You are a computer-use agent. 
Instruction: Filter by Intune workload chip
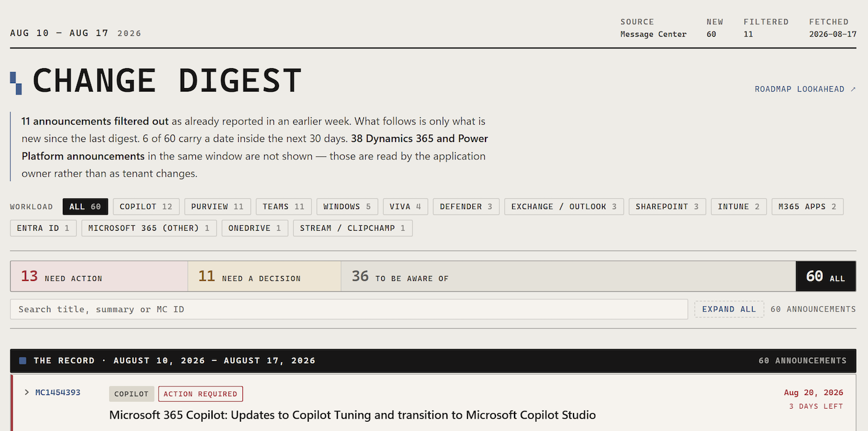(738, 207)
